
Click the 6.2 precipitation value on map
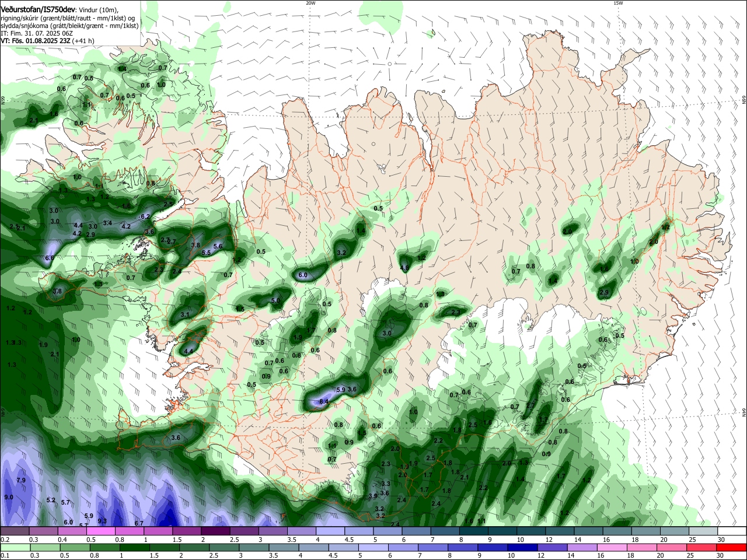(145, 216)
